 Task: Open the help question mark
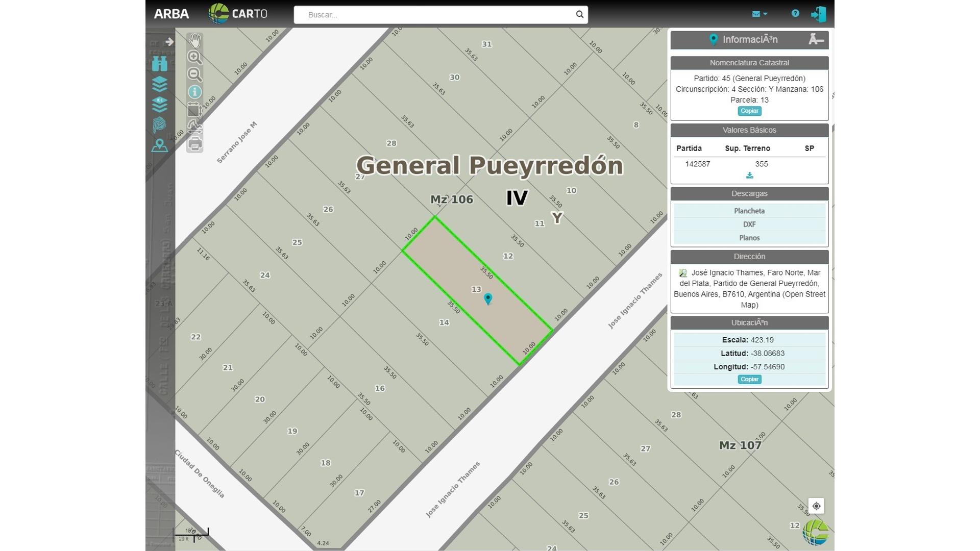coord(795,13)
